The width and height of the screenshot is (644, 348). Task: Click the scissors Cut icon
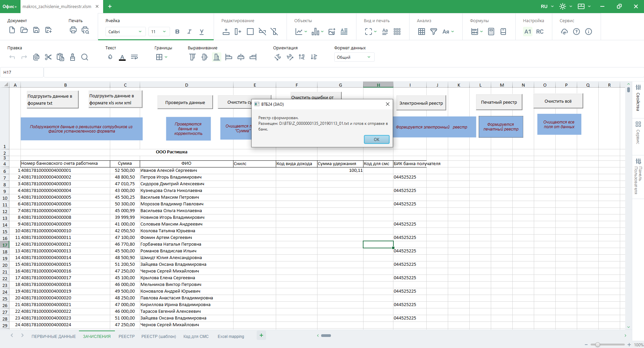(x=48, y=57)
